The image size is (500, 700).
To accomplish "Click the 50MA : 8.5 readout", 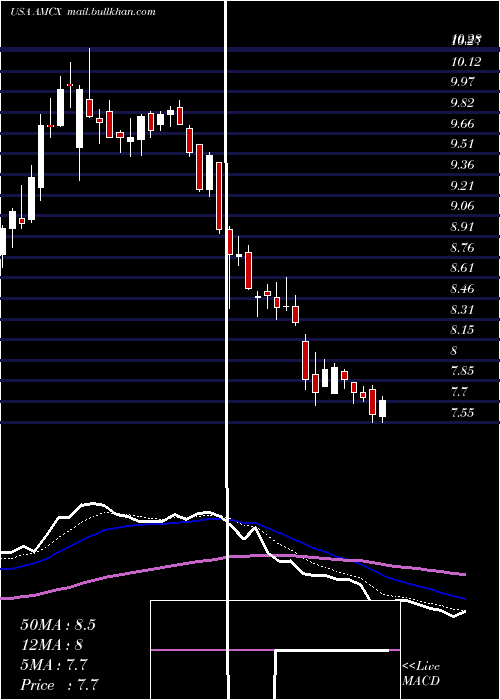I will (x=58, y=625).
